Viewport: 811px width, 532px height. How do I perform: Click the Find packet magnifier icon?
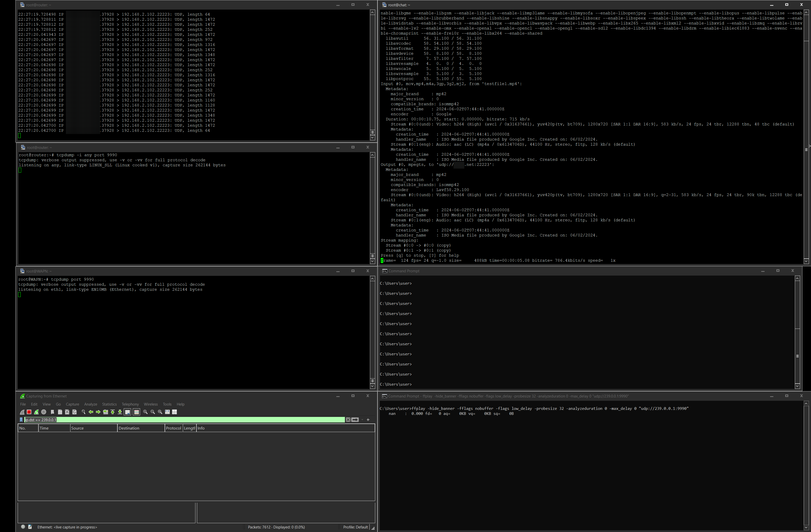(84, 412)
